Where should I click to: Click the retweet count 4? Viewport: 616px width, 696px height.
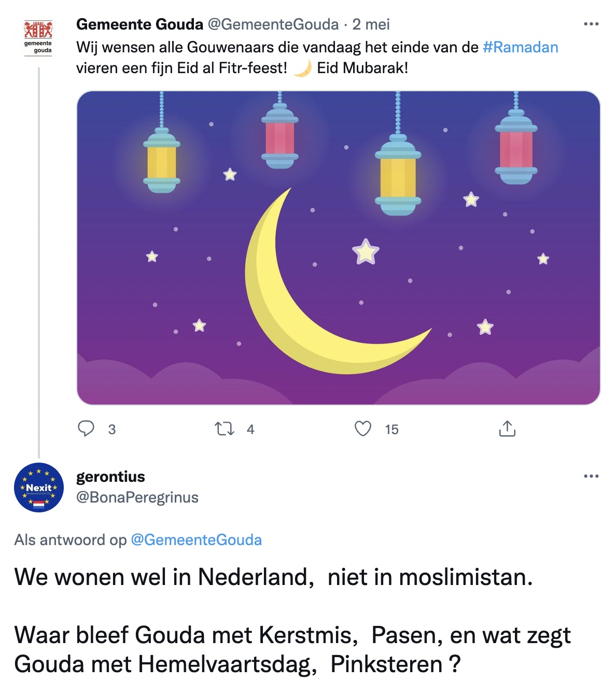click(x=250, y=429)
